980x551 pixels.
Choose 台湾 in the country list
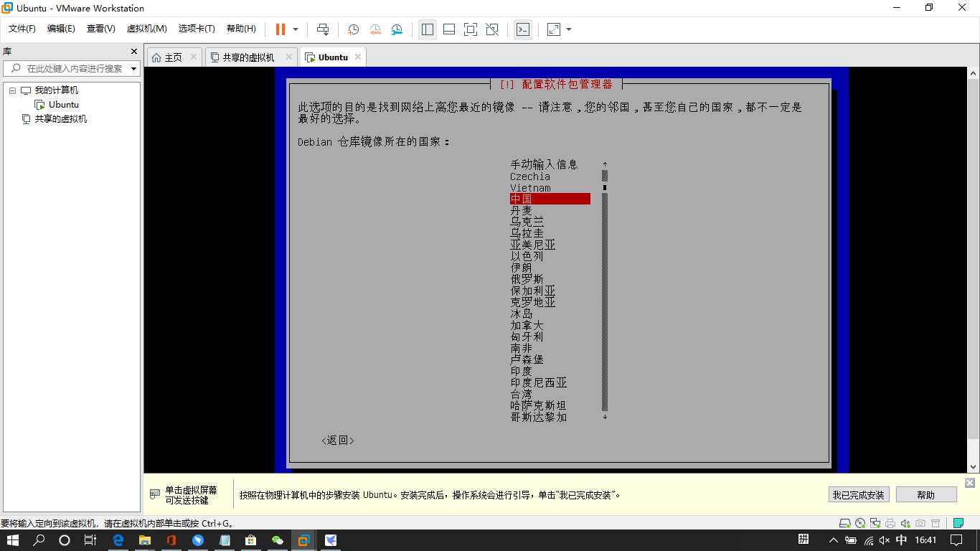(x=522, y=394)
